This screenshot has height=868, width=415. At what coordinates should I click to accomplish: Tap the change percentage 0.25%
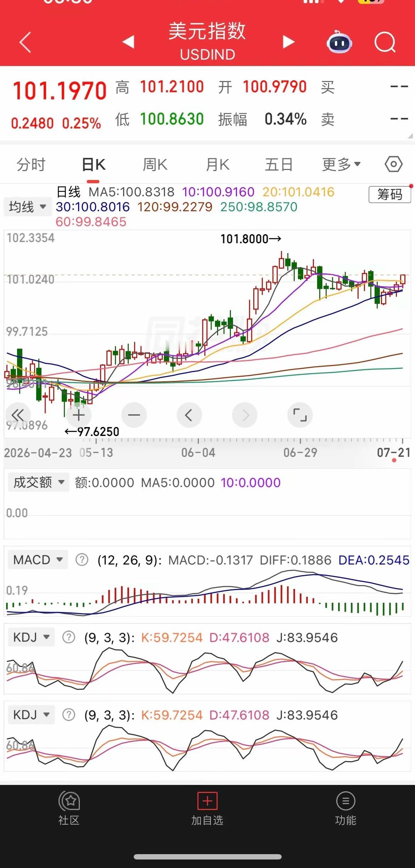82,124
